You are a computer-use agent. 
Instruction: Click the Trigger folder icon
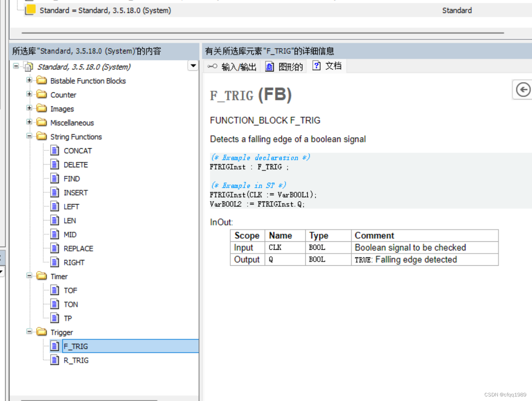[41, 332]
